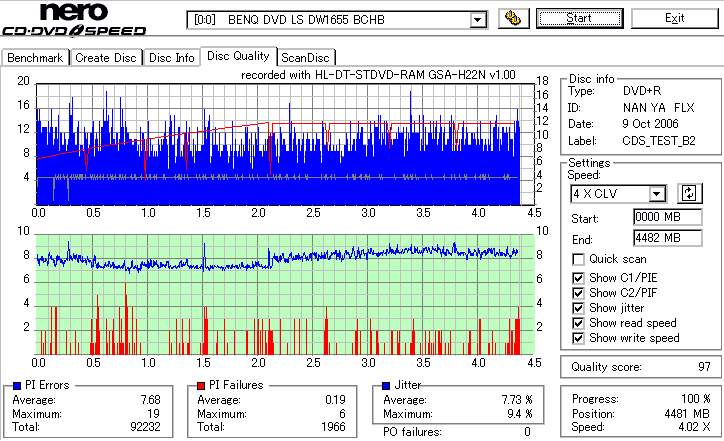The height and width of the screenshot is (441, 724).
Task: Click the PI Failures maximum 6
Action: [342, 414]
